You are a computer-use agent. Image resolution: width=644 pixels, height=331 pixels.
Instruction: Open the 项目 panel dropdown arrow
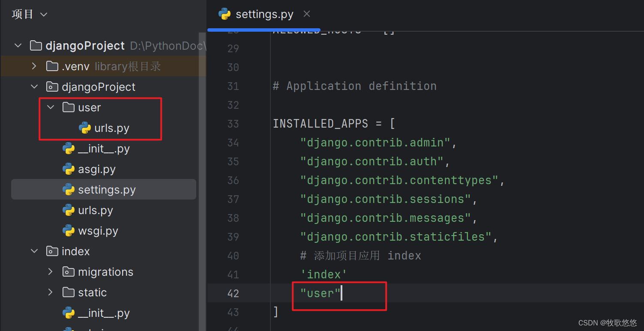tap(44, 15)
